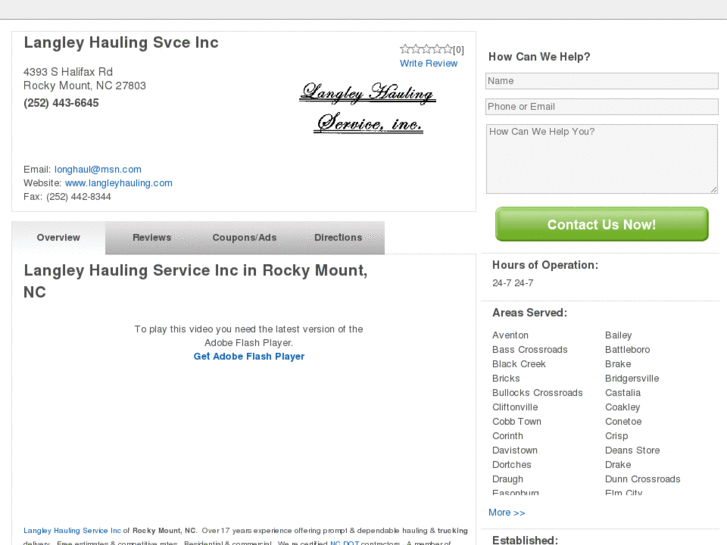Click the Name input field
Screen dimensions: 727x545
coord(601,81)
